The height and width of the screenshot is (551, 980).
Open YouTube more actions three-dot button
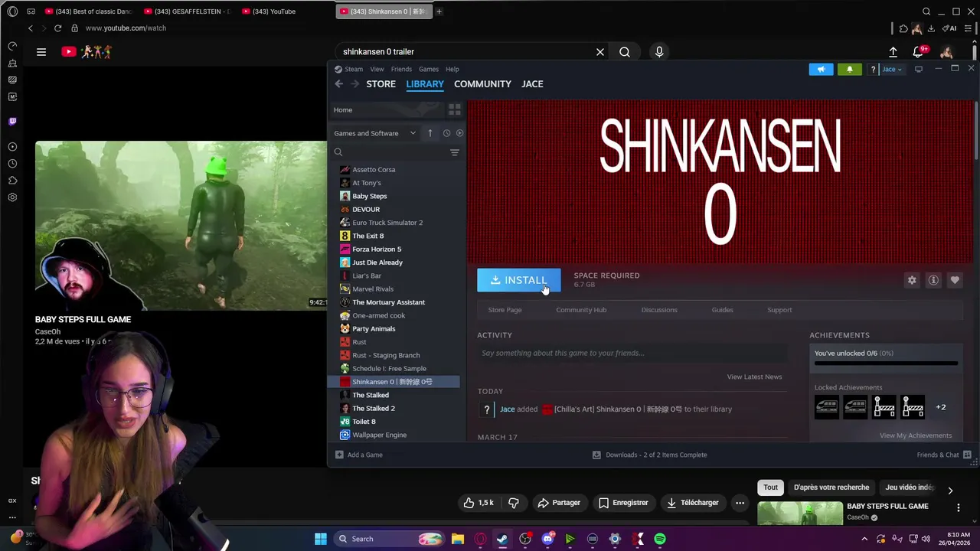click(x=740, y=503)
